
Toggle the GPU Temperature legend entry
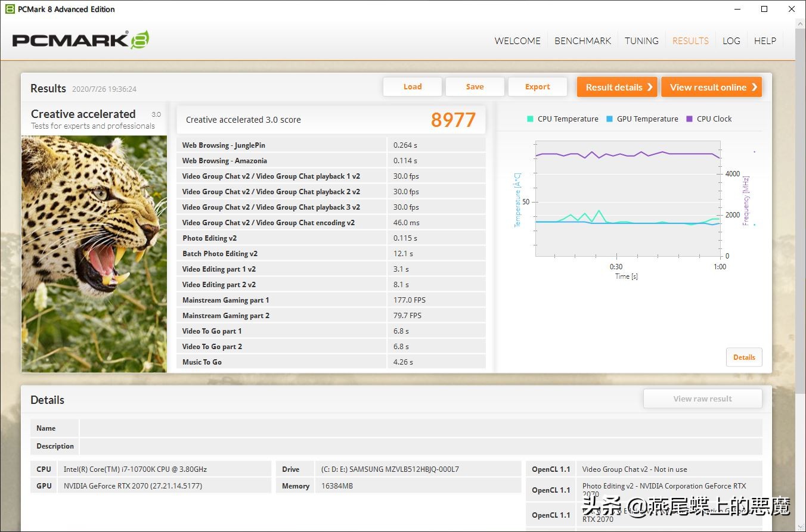point(642,119)
